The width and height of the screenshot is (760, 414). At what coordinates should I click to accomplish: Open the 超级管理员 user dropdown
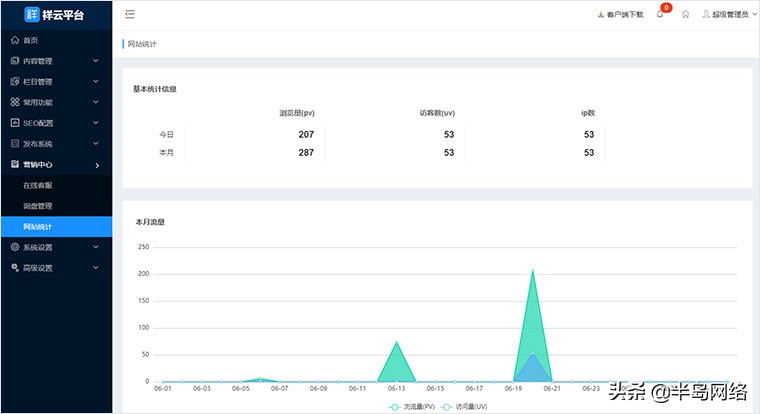[x=725, y=15]
